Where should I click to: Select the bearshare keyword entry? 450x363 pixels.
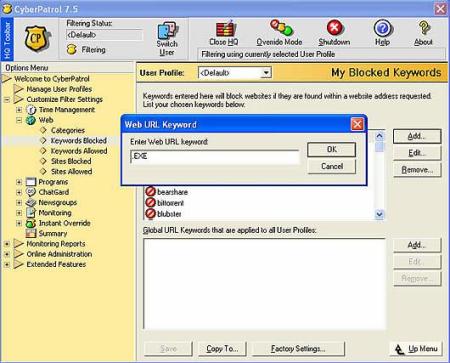click(172, 192)
